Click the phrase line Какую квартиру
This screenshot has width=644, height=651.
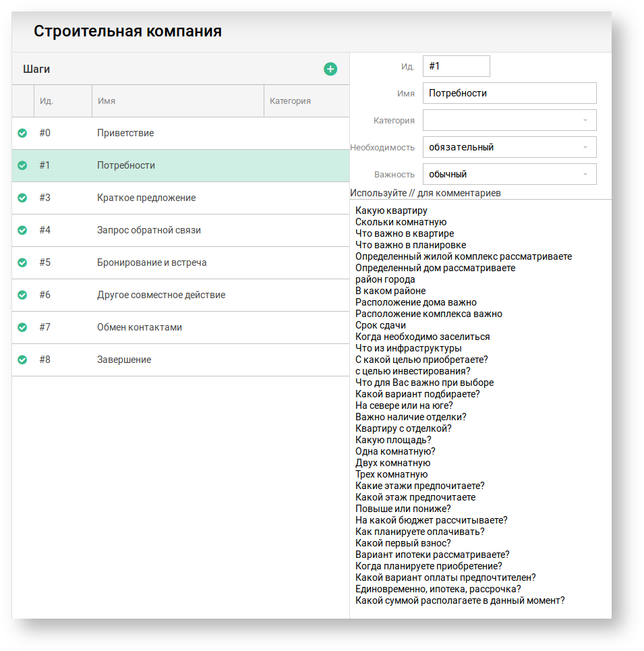[x=391, y=210]
